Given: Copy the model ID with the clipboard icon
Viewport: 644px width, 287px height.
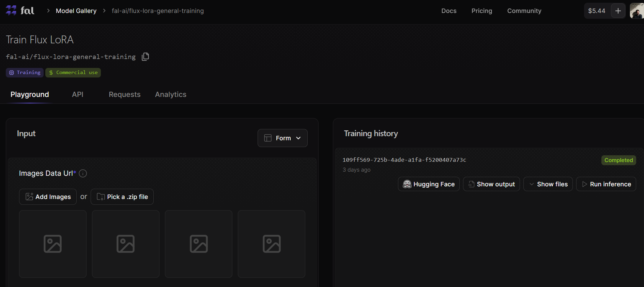Looking at the screenshot, I should (145, 57).
